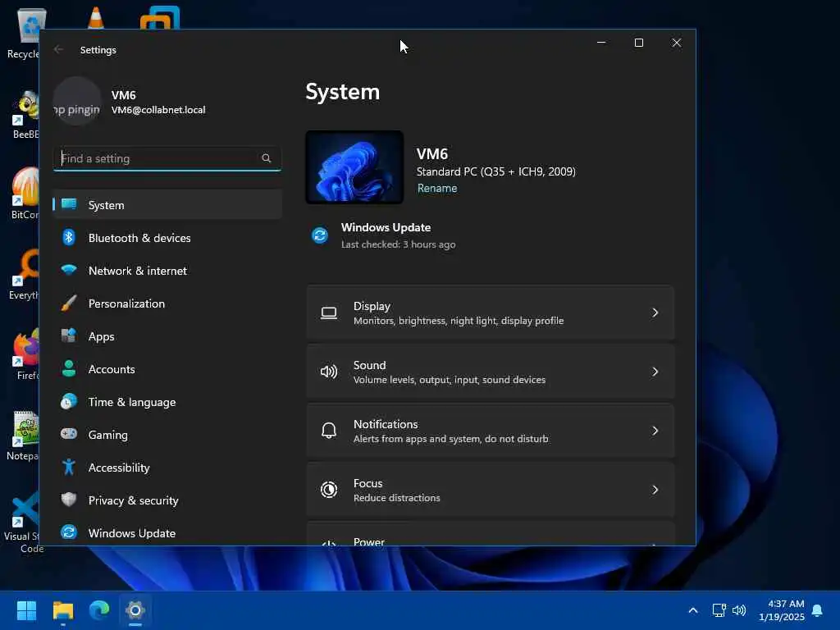Click the search magnifier in Find a setting
This screenshot has width=840, height=630.
pyautogui.click(x=267, y=158)
